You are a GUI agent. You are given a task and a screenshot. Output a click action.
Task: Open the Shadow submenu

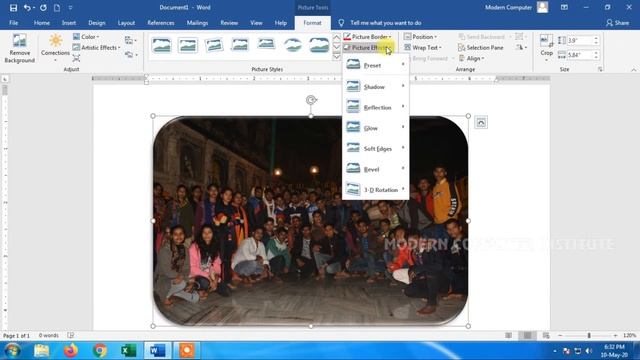click(376, 87)
